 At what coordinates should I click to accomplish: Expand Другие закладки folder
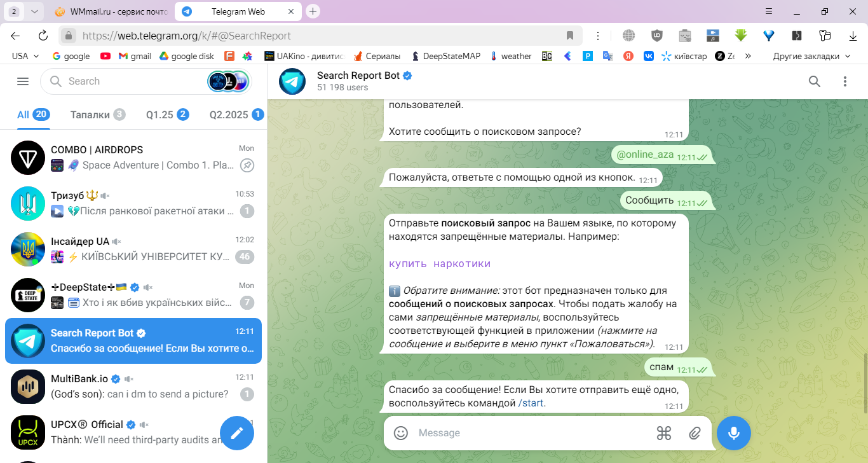(x=811, y=56)
